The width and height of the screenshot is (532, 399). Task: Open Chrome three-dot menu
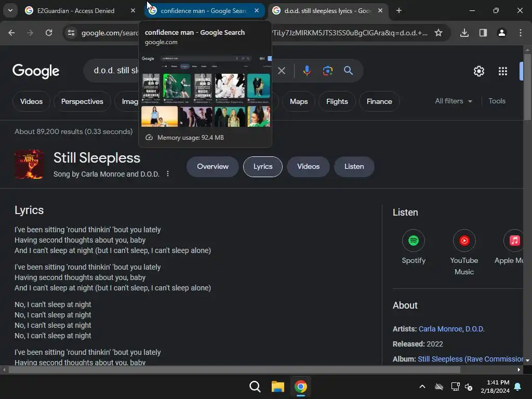[521, 33]
